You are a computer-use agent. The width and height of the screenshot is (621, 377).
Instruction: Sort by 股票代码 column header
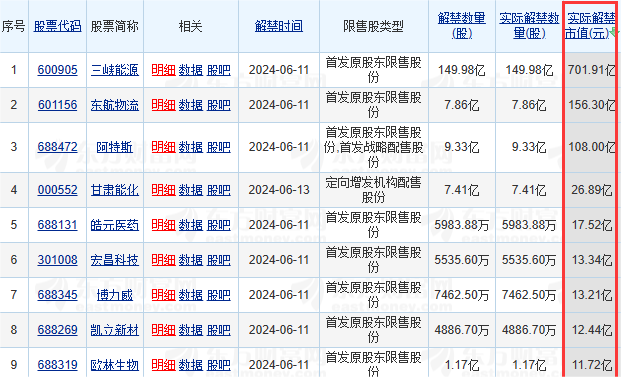pos(57,26)
